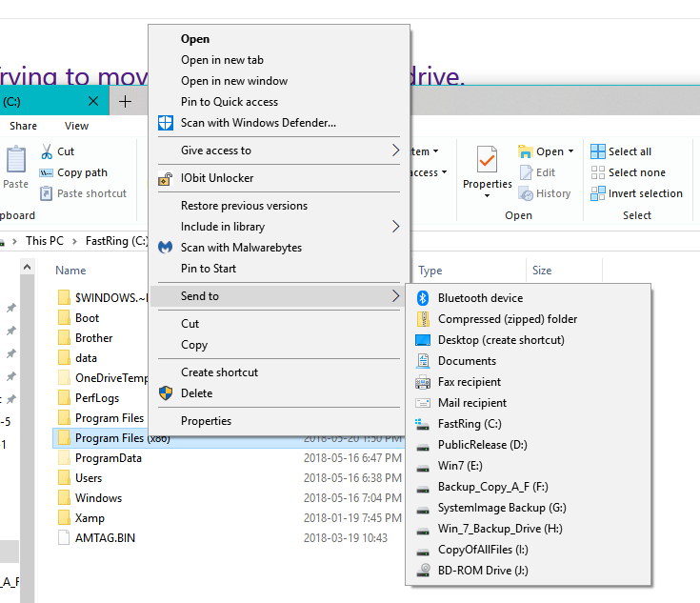This screenshot has height=603, width=700.
Task: Choose Create shortcut in context menu
Action: [x=220, y=372]
